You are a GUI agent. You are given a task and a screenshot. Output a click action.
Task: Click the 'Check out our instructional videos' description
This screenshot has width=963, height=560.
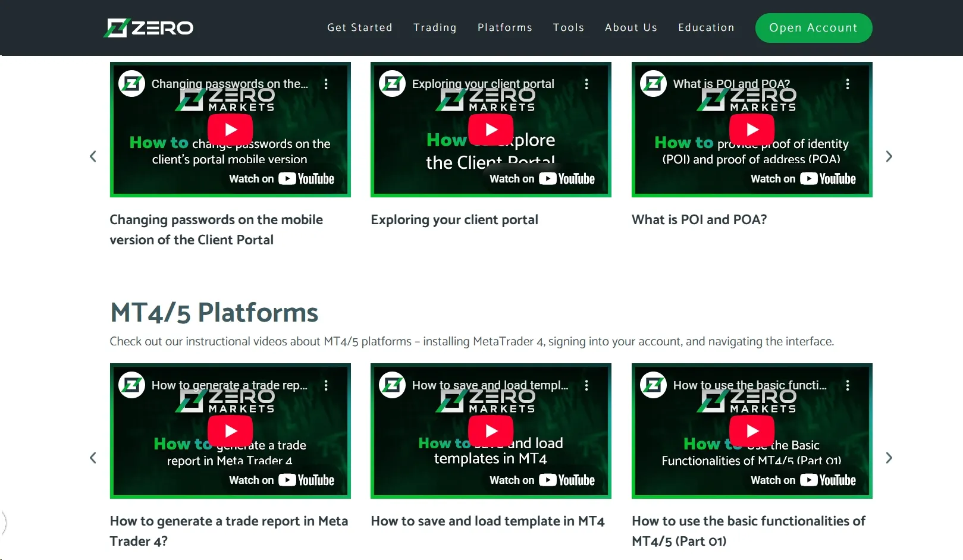click(472, 342)
